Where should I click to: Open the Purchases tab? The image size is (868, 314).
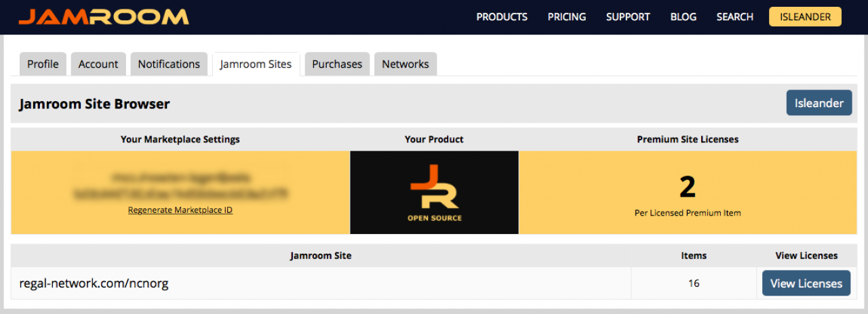coord(337,64)
